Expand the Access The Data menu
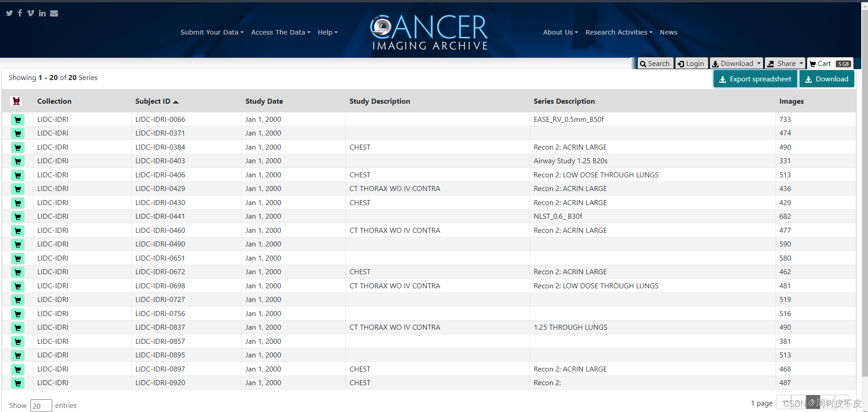 pos(281,32)
